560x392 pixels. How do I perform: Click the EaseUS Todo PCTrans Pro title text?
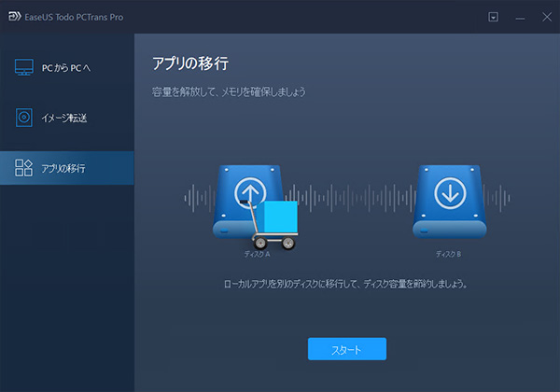74,17
